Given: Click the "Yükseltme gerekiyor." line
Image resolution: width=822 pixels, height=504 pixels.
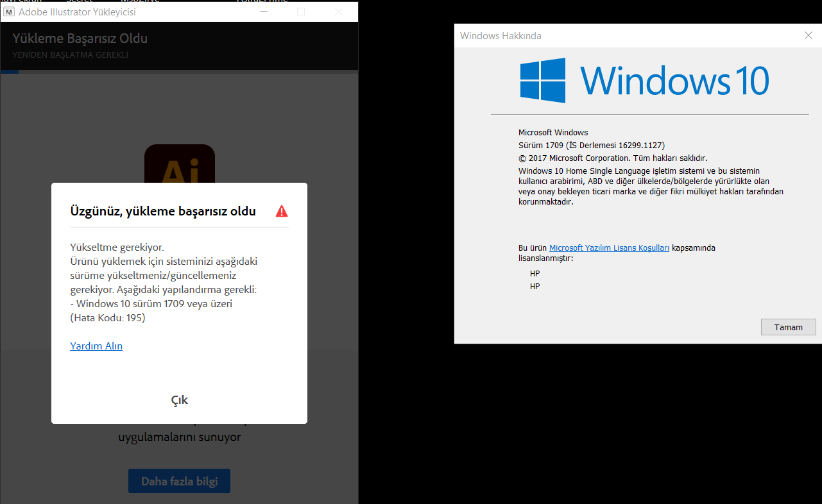Looking at the screenshot, I should tap(117, 247).
